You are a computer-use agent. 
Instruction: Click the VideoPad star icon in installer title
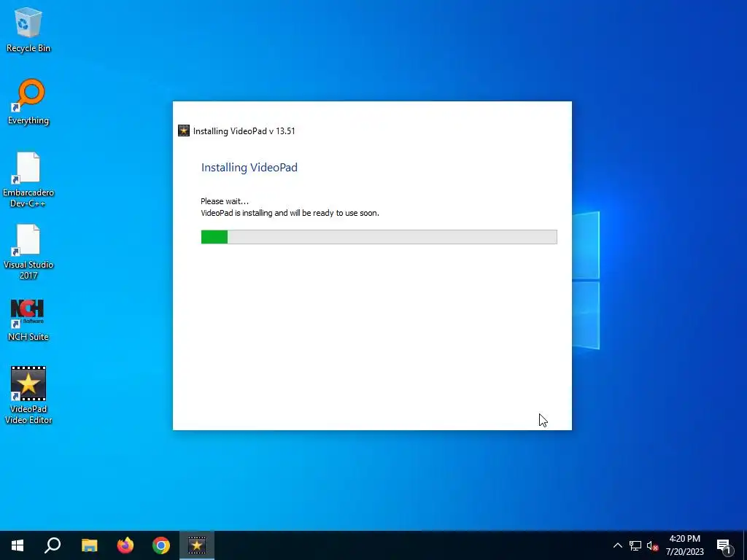(183, 131)
